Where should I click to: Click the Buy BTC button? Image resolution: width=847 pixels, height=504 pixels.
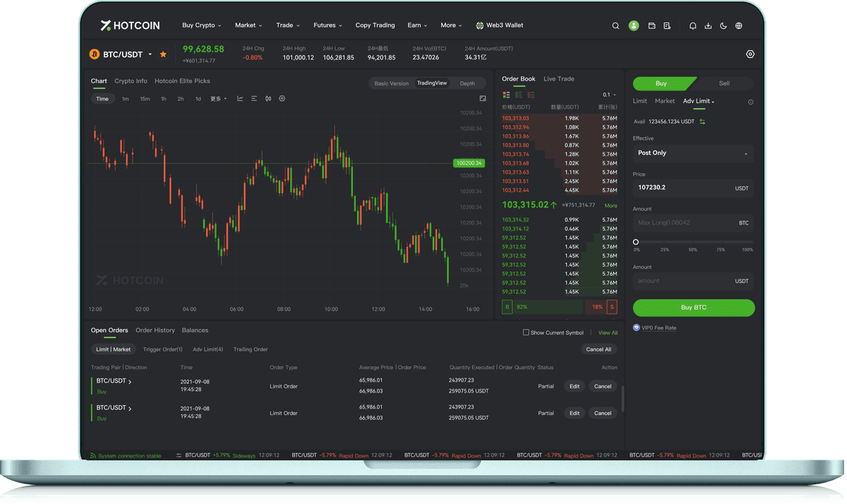tap(693, 308)
